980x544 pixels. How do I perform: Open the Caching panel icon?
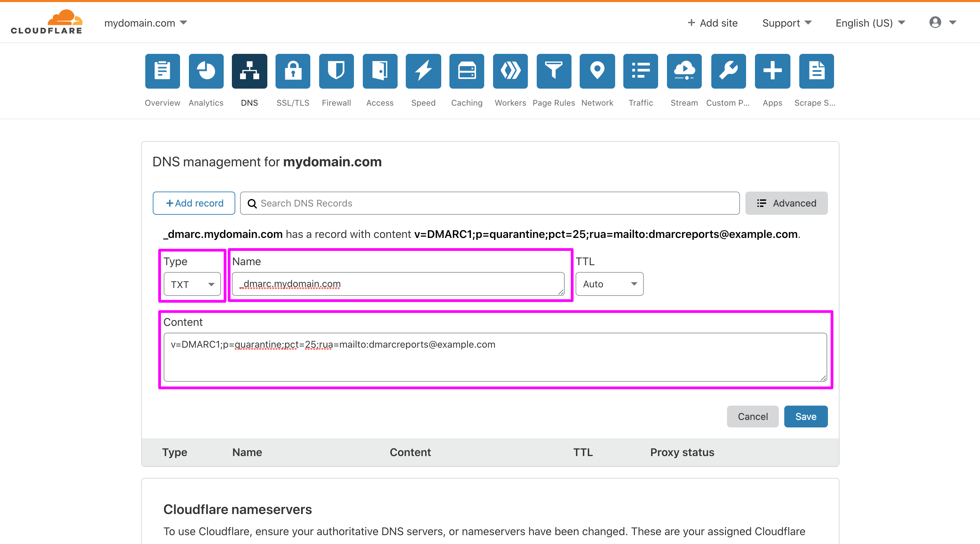pyautogui.click(x=466, y=71)
